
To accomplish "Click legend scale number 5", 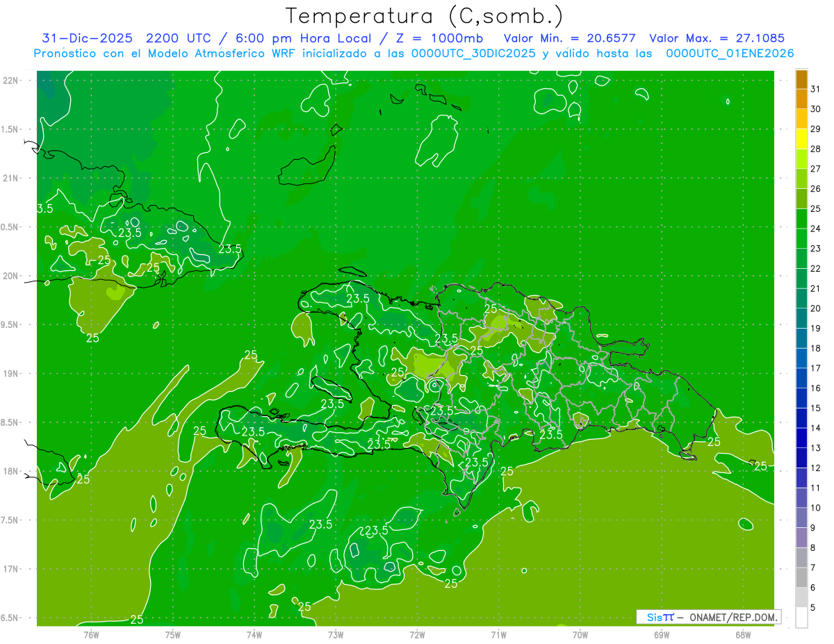I will [813, 608].
